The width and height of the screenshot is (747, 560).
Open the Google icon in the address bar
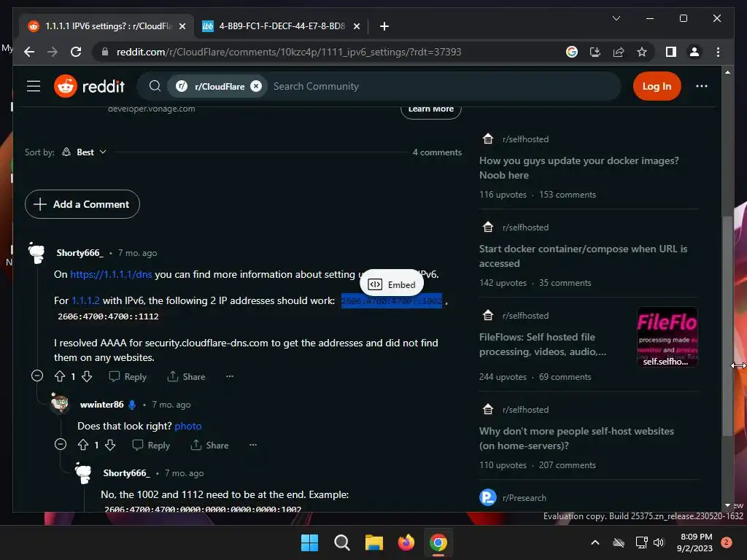pos(572,52)
